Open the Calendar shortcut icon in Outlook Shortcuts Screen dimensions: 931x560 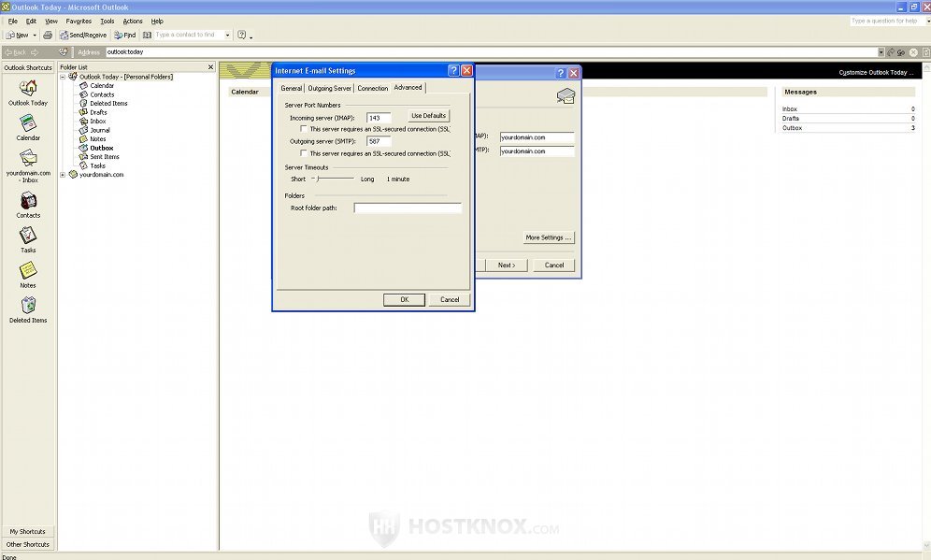coord(28,123)
